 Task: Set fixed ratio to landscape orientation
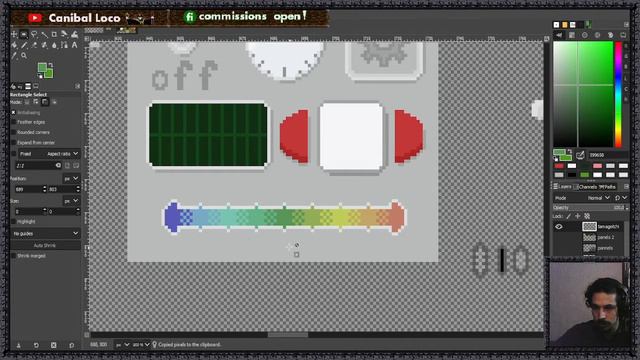[76, 165]
